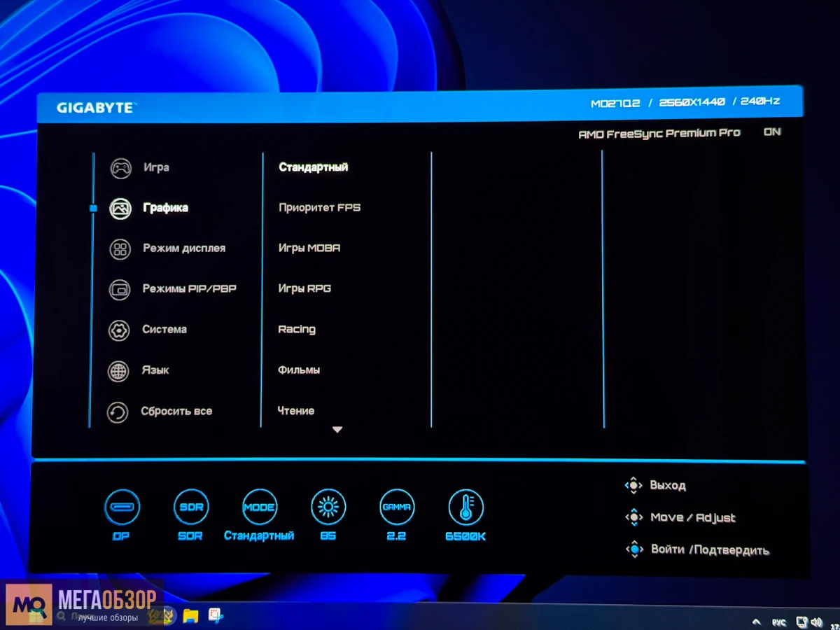Select the Чтение picture mode
Image resolution: width=840 pixels, height=630 pixels.
pos(296,411)
